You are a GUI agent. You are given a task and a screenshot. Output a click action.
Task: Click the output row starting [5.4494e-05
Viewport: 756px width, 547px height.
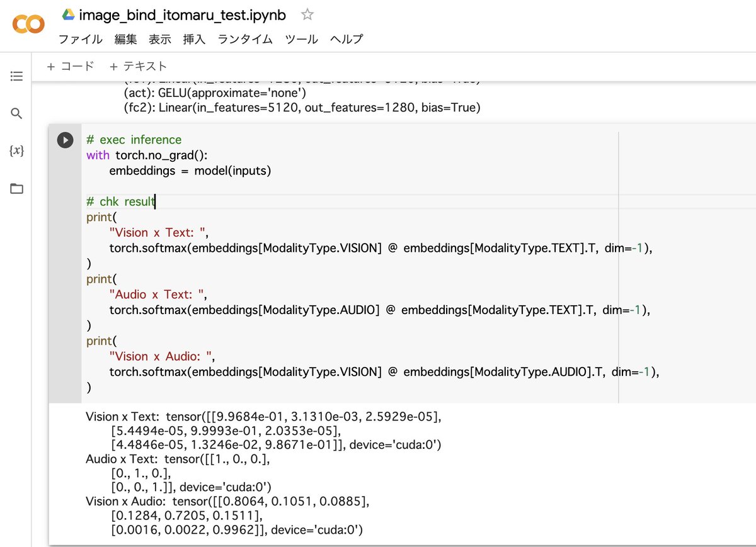226,431
